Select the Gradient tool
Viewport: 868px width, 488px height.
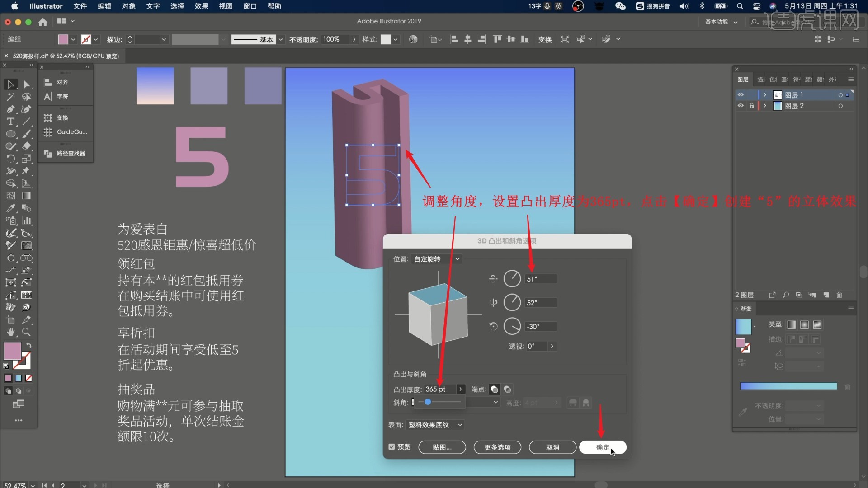click(26, 196)
